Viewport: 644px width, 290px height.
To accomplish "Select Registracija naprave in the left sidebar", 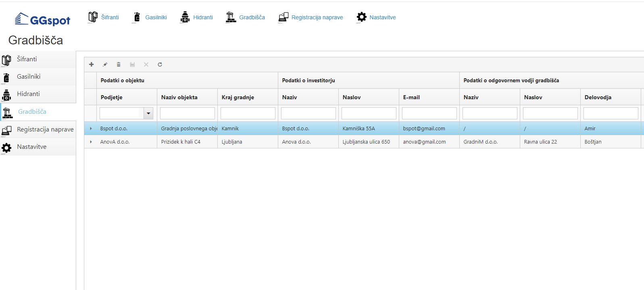I will tap(45, 129).
